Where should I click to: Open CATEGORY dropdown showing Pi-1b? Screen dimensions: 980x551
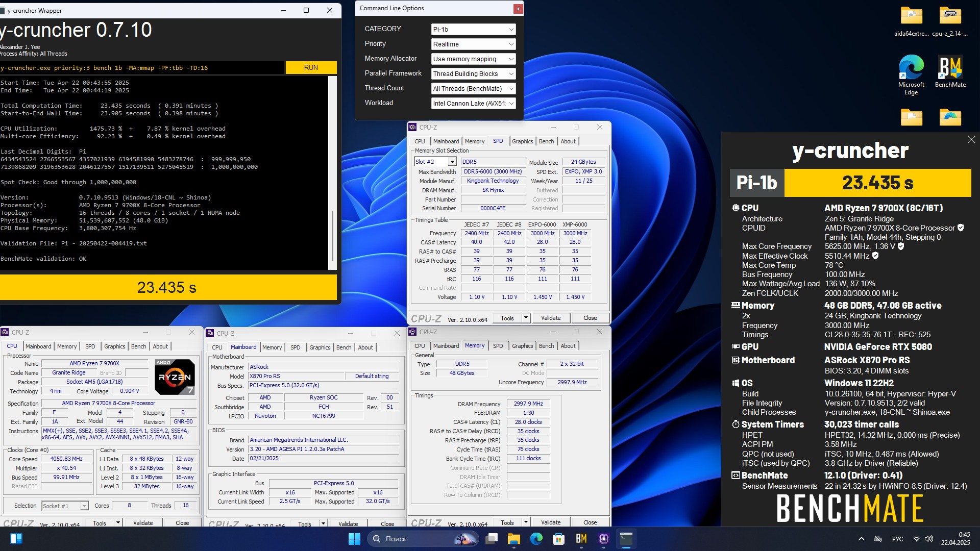(x=473, y=30)
